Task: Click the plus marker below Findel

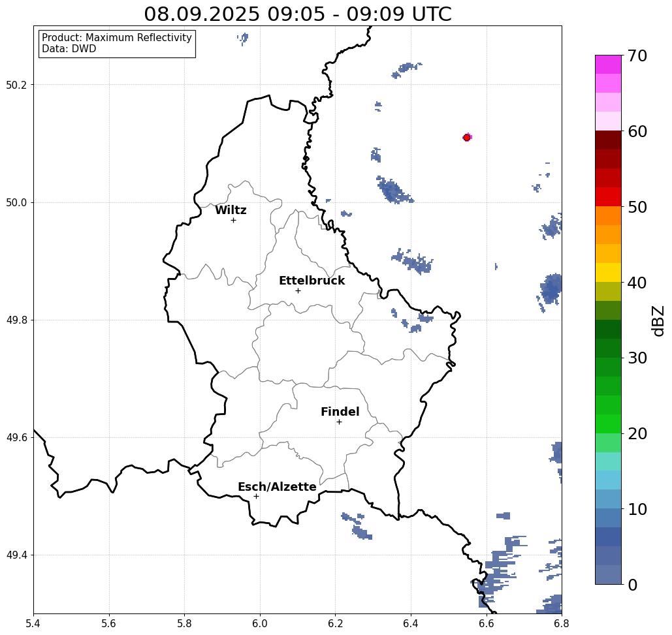Action: (339, 422)
